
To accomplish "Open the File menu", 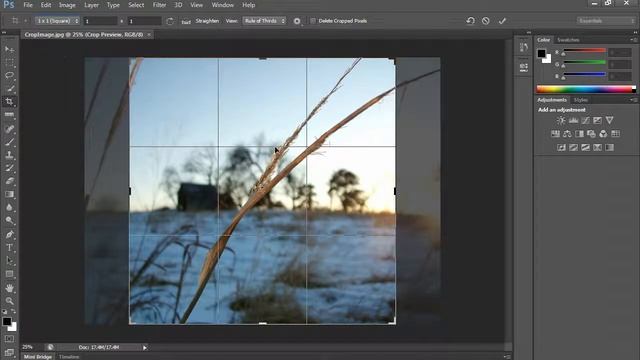I will 28,5.
